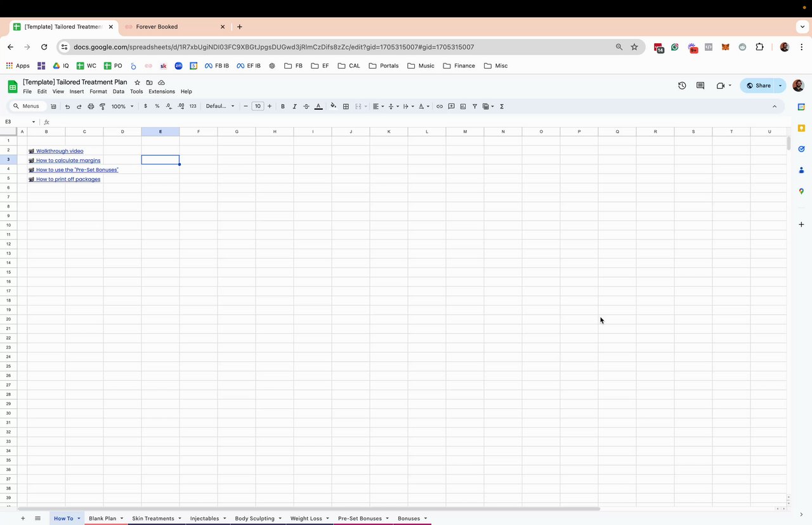Viewport: 812px width, 525px height.
Task: Bookmark this page with star icon
Action: pos(634,47)
